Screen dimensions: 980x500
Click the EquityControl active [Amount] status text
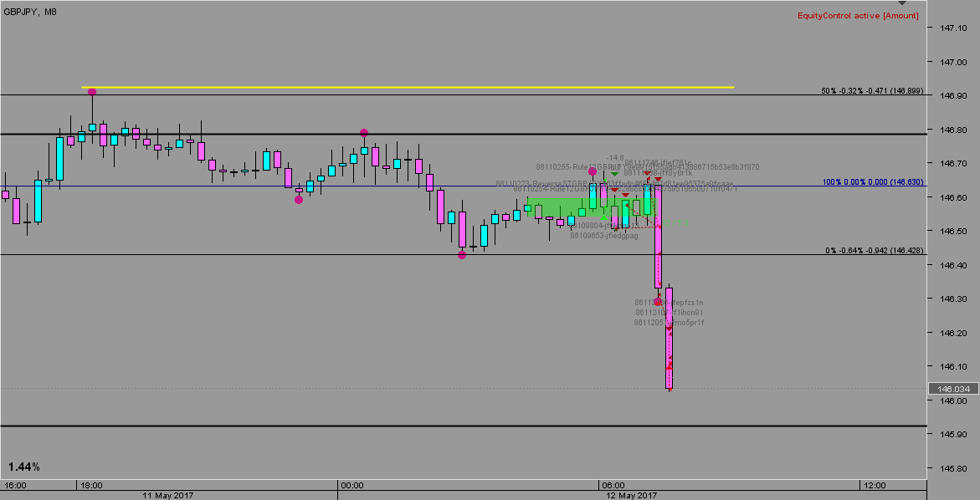(x=858, y=15)
